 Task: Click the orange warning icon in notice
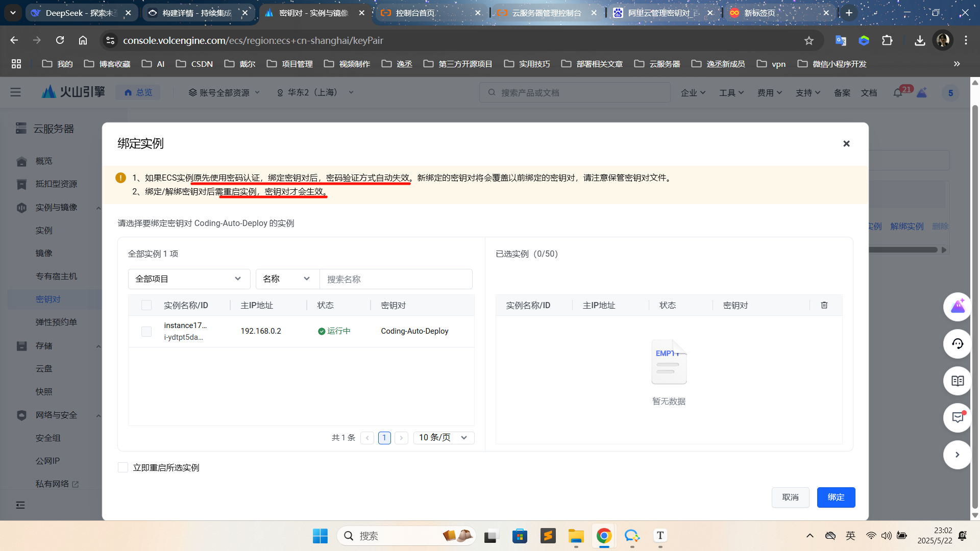(120, 178)
